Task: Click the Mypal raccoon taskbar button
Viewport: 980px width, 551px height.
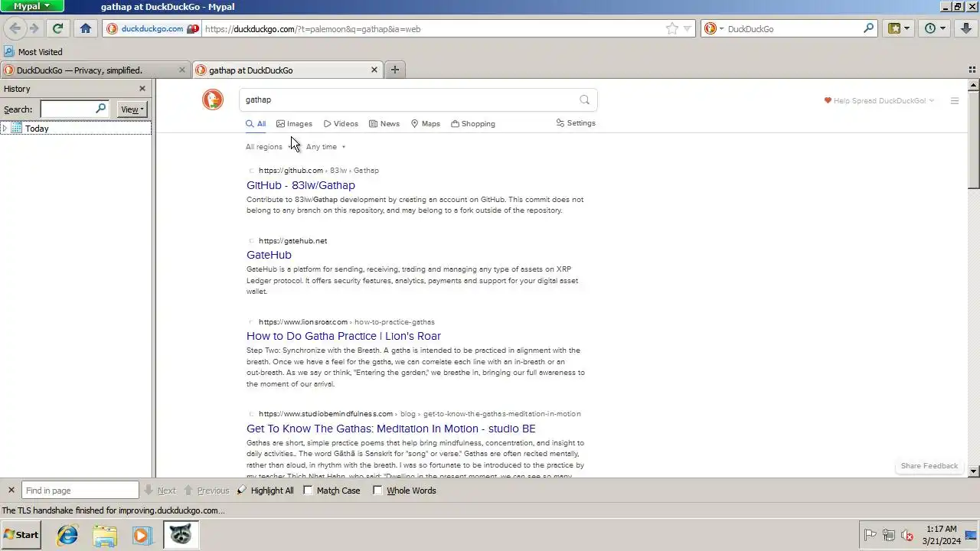Action: [x=181, y=535]
